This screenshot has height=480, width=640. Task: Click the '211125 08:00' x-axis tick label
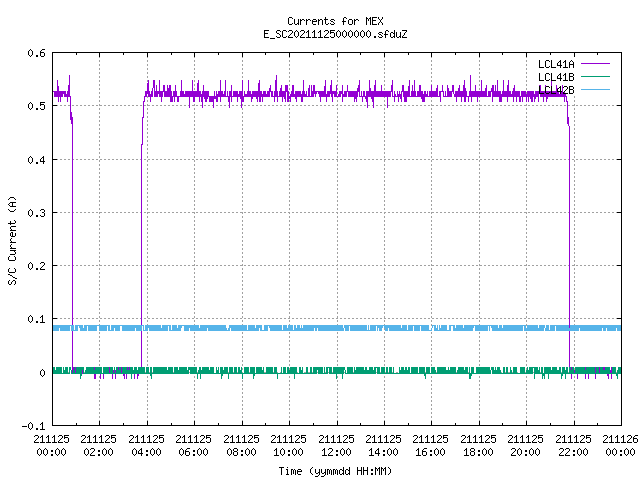(x=241, y=446)
